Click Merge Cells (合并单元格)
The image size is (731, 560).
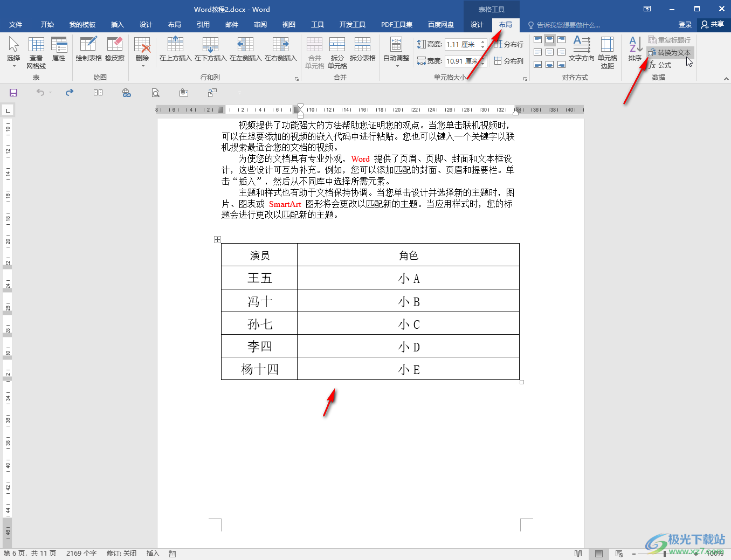(315, 53)
